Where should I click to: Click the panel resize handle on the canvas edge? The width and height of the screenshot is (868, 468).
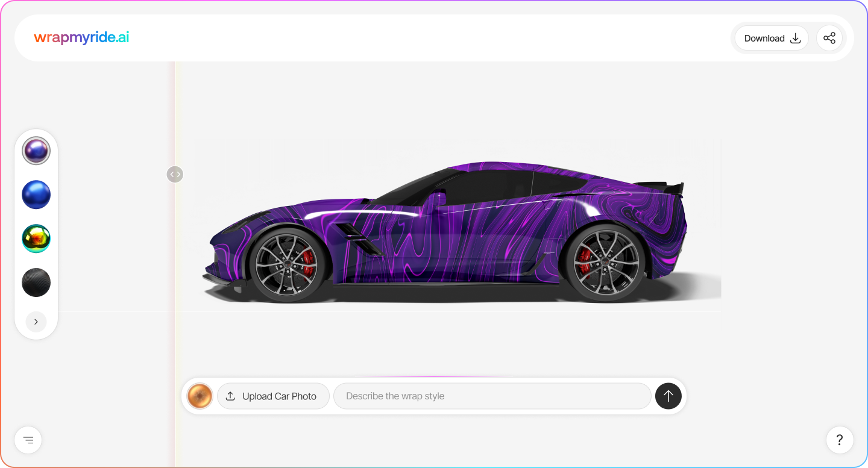click(175, 174)
